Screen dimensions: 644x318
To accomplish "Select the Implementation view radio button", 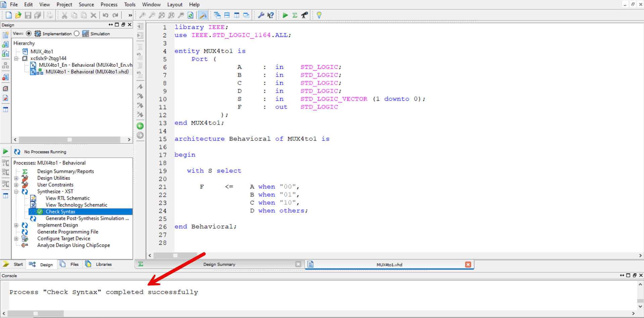I will (29, 33).
